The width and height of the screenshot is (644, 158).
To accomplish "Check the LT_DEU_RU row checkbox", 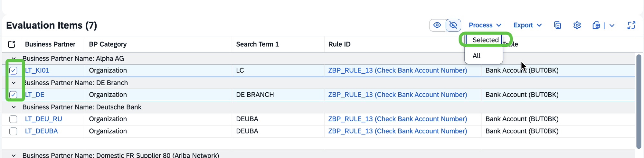I will pyautogui.click(x=13, y=119).
